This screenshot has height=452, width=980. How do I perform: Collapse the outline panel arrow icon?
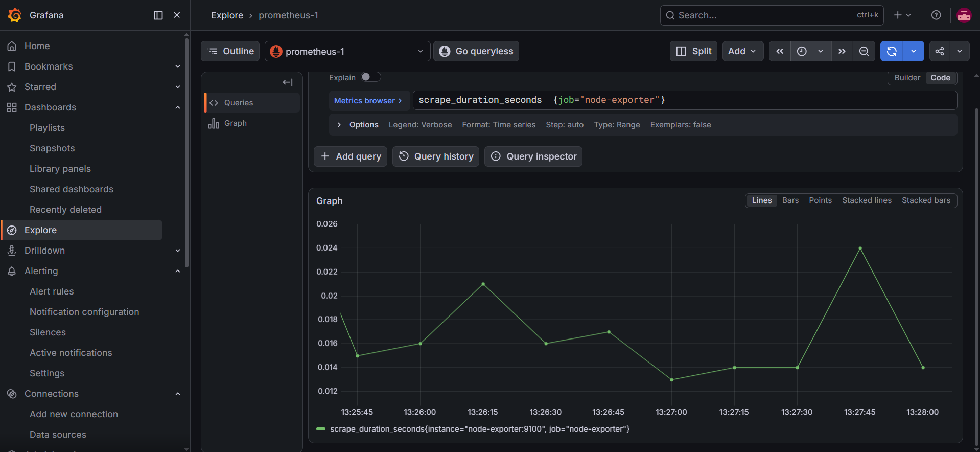[288, 82]
